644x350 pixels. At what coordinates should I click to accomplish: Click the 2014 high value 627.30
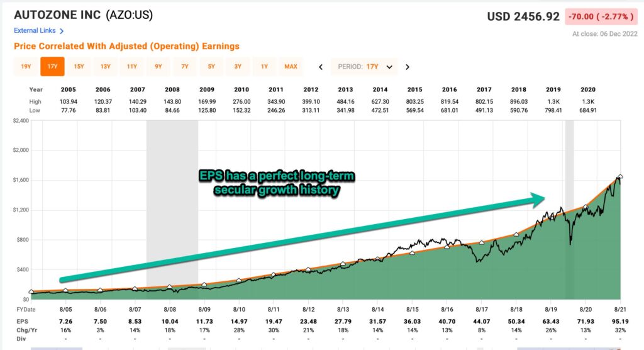click(x=380, y=101)
